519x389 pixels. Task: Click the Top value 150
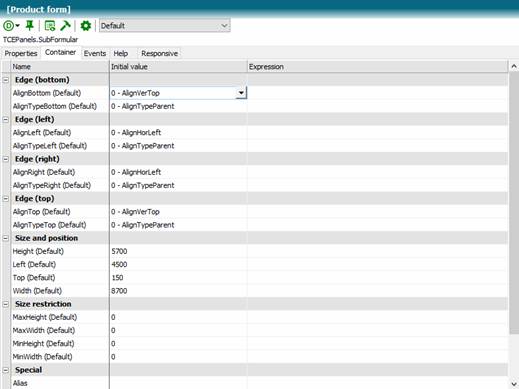point(117,278)
